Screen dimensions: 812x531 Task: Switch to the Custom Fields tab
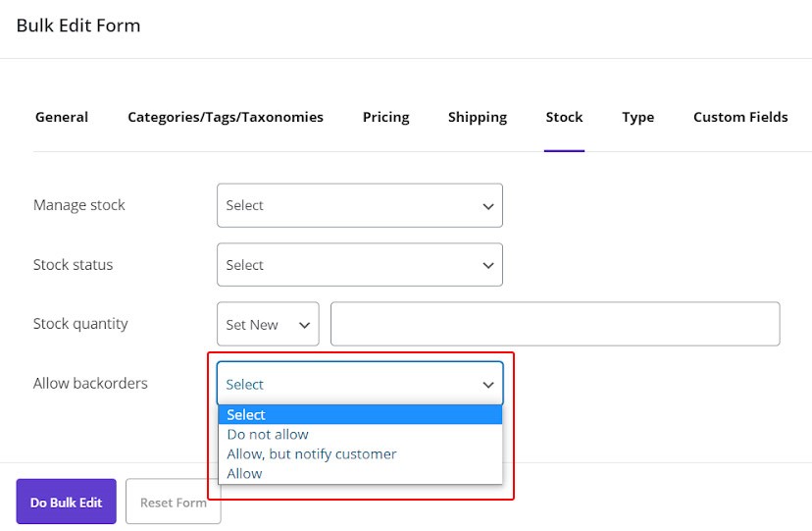(740, 117)
